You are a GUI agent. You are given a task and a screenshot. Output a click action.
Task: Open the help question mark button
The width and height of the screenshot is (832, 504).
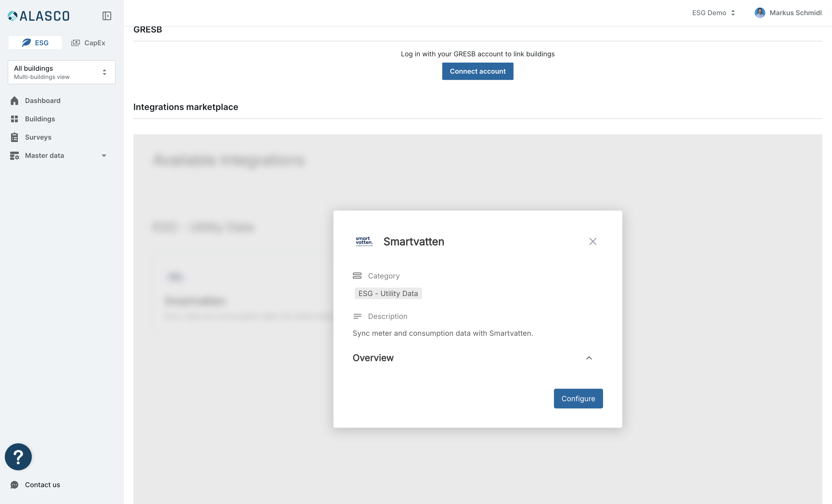click(18, 457)
